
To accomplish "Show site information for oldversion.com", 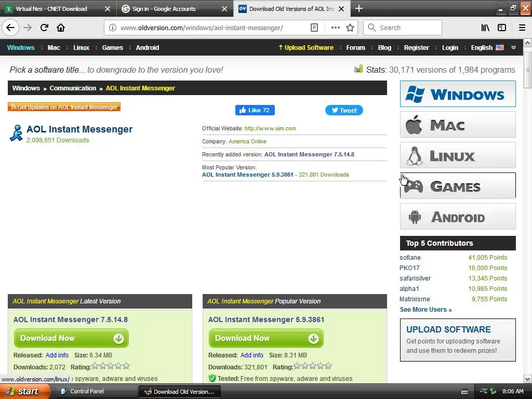I will pyautogui.click(x=113, y=28).
